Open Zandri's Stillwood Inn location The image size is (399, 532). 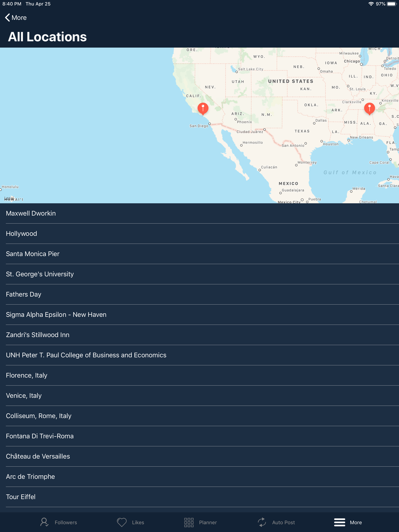click(38, 335)
